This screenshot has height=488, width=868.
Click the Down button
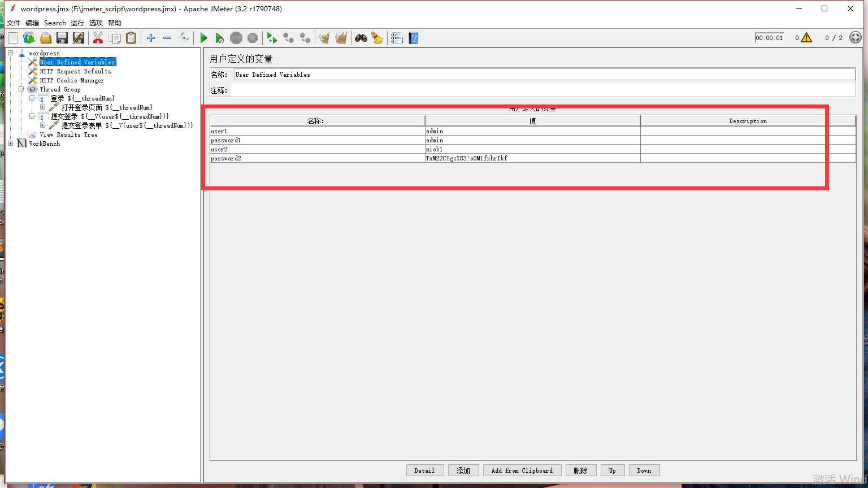644,470
